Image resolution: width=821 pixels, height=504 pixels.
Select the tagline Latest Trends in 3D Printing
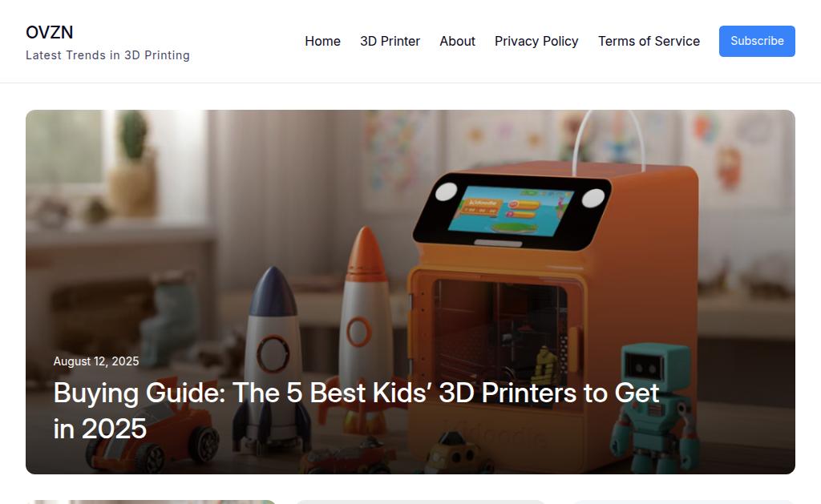(x=108, y=55)
